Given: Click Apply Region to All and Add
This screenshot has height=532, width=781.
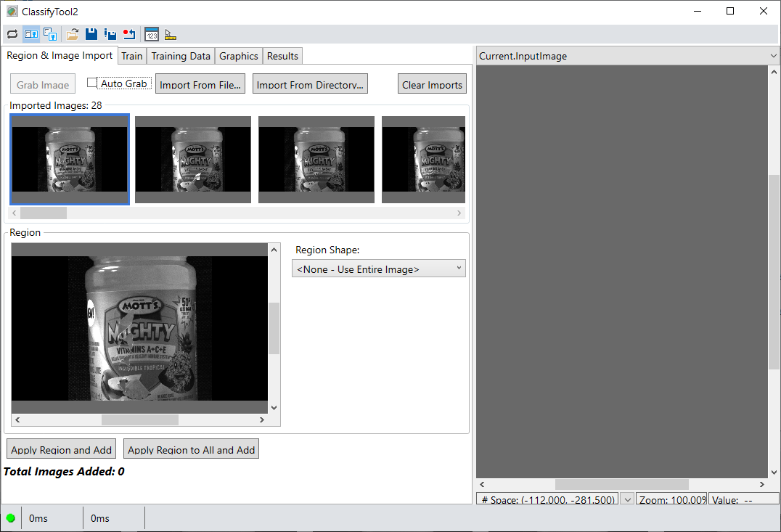Looking at the screenshot, I should (x=191, y=449).
